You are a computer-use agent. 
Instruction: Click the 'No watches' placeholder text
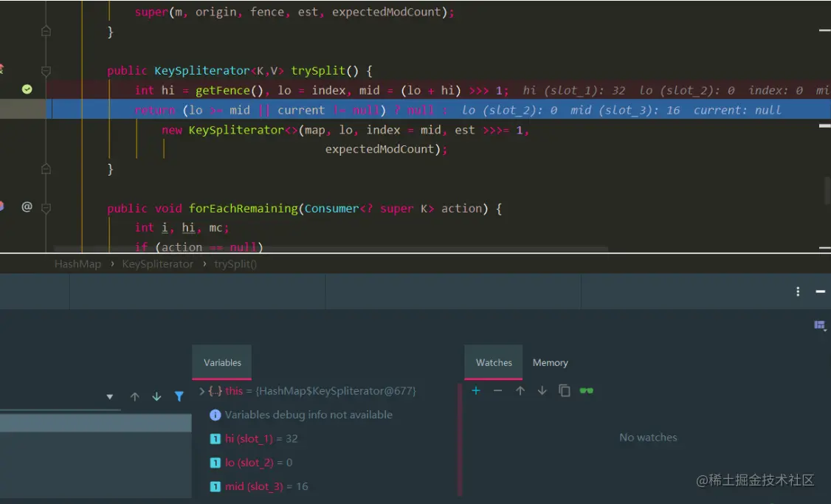tap(648, 438)
